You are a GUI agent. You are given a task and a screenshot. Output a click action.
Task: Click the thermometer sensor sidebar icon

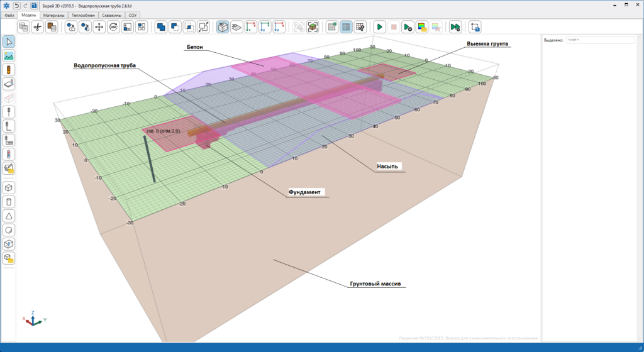[x=9, y=154]
